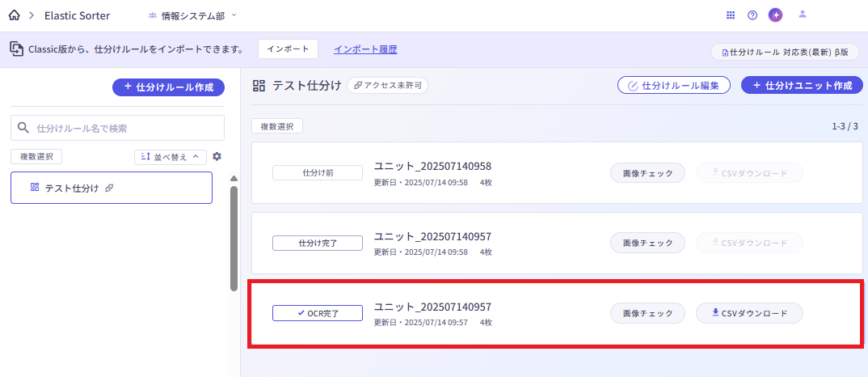Toggle 複数選択 above the unit list

[x=276, y=126]
